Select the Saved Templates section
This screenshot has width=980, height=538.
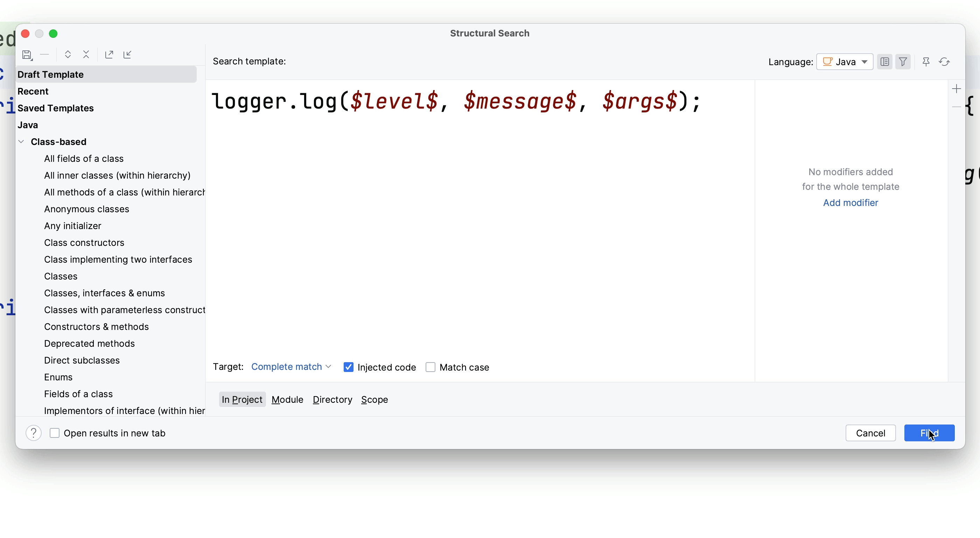(56, 107)
